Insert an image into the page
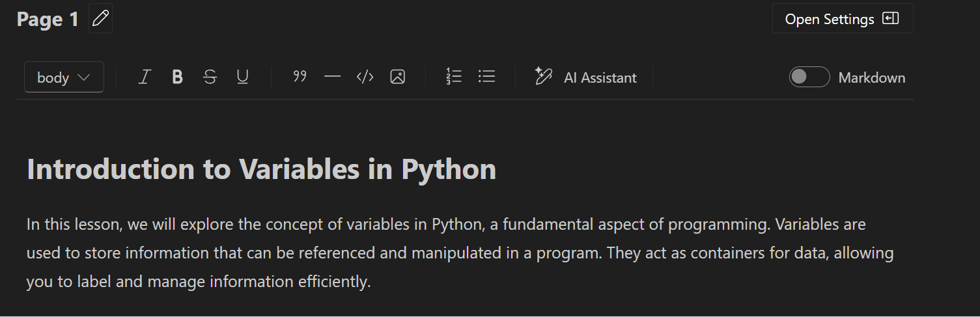This screenshot has height=317, width=980. click(x=397, y=77)
